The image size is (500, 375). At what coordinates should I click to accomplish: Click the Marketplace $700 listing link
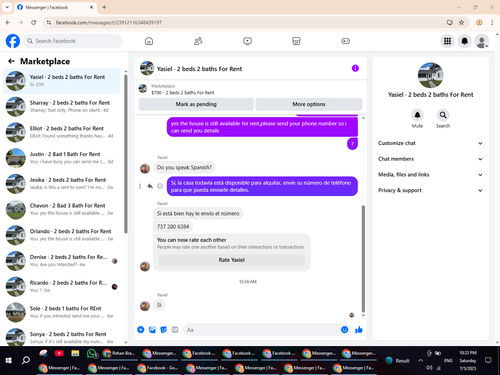click(x=183, y=92)
